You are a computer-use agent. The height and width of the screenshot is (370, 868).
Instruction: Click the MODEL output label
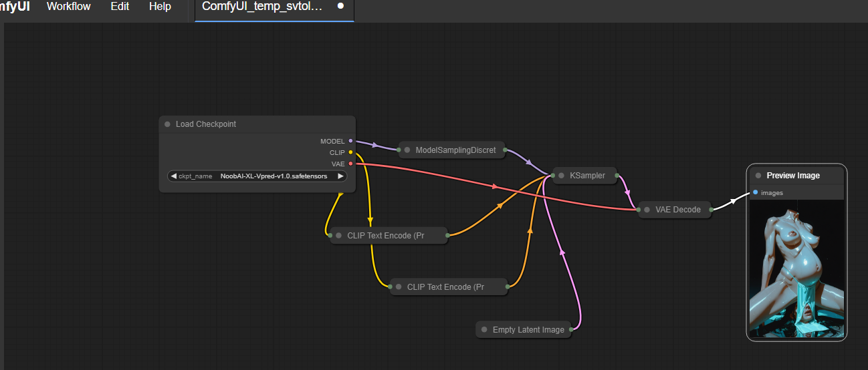[332, 141]
